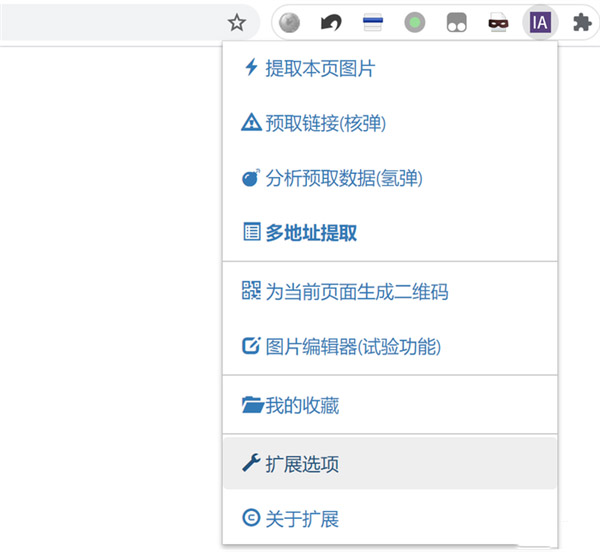Screen dimensions: 600x552
Task: Open the puzzle-piece Extensions menu
Action: [582, 23]
